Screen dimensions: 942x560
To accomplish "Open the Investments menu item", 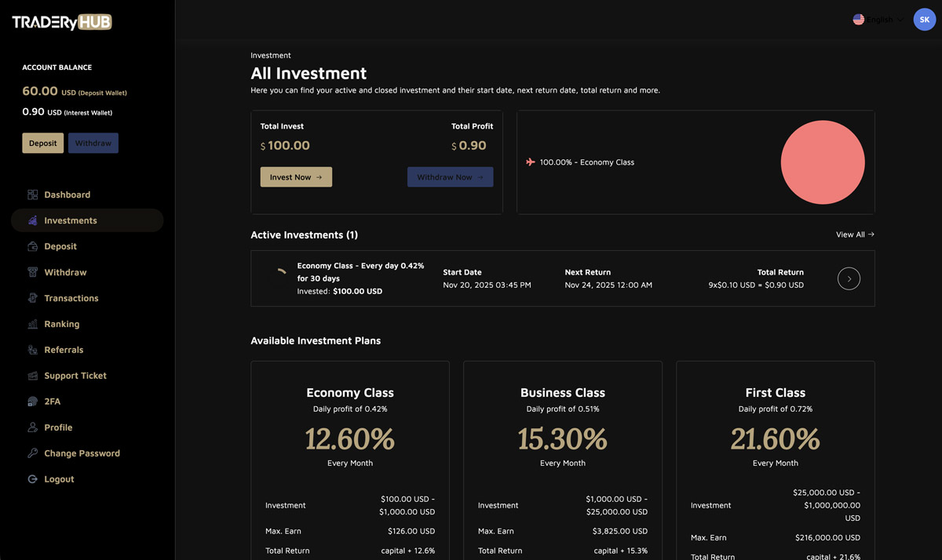I will pos(71,220).
